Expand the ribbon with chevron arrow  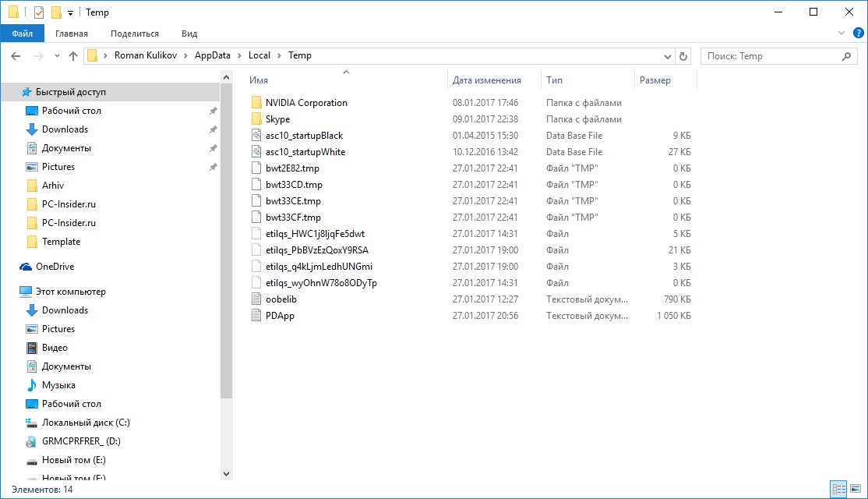tap(841, 34)
